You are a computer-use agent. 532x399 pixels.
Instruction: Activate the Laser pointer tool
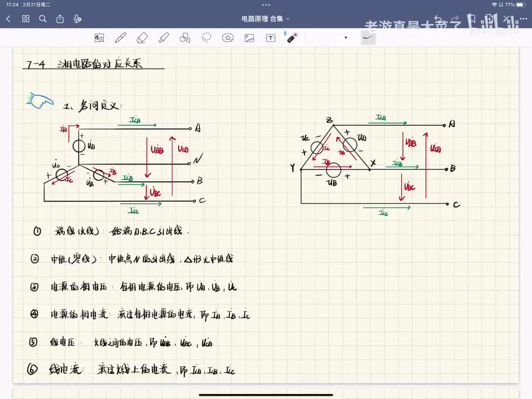pos(292,37)
